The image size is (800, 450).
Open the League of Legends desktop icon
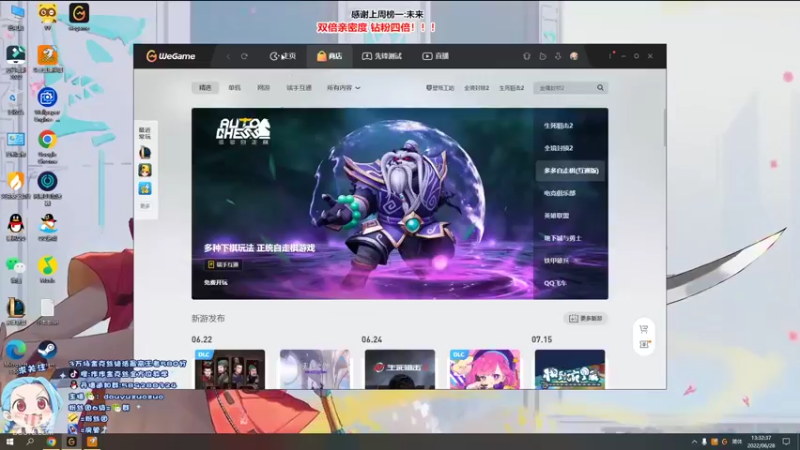(16, 311)
